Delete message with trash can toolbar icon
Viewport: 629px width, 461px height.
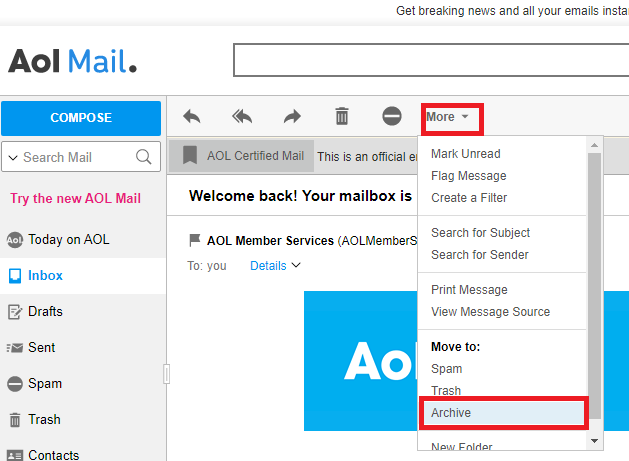[342, 116]
